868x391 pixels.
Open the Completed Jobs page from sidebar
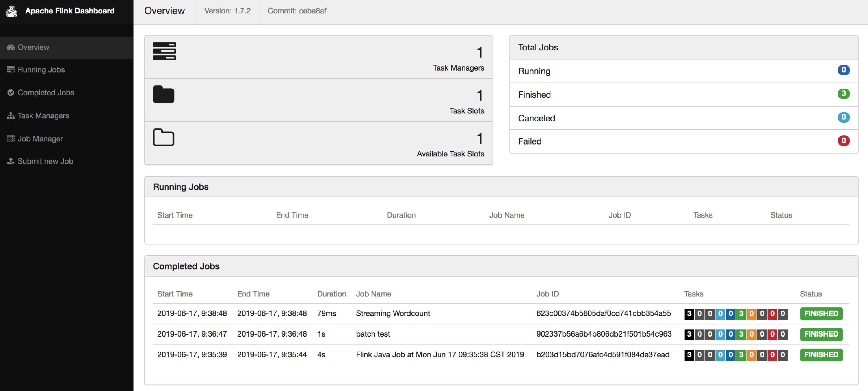click(x=46, y=92)
